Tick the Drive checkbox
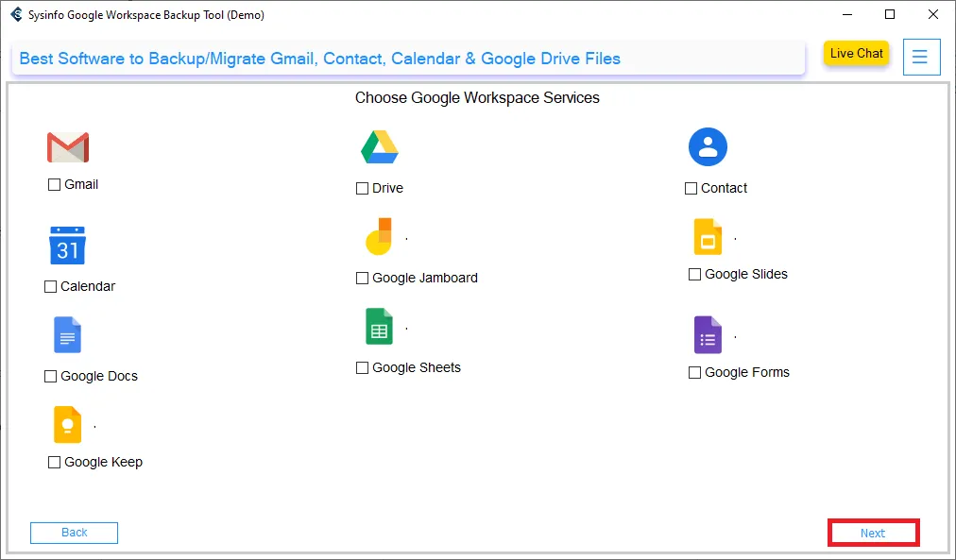 [x=363, y=189]
